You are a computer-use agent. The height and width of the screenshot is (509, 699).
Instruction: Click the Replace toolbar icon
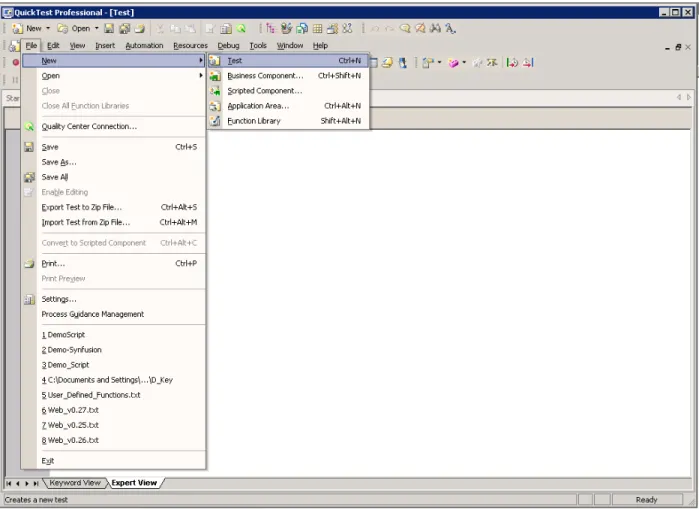click(x=450, y=29)
